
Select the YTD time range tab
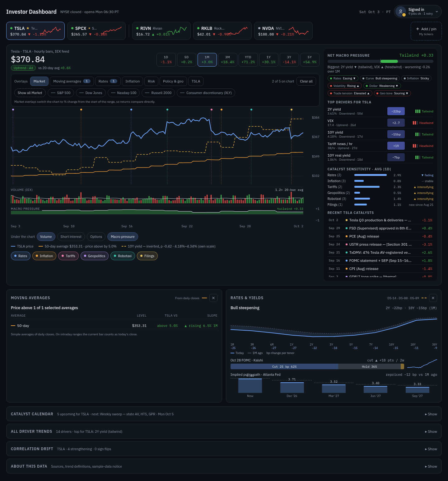pyautogui.click(x=248, y=60)
